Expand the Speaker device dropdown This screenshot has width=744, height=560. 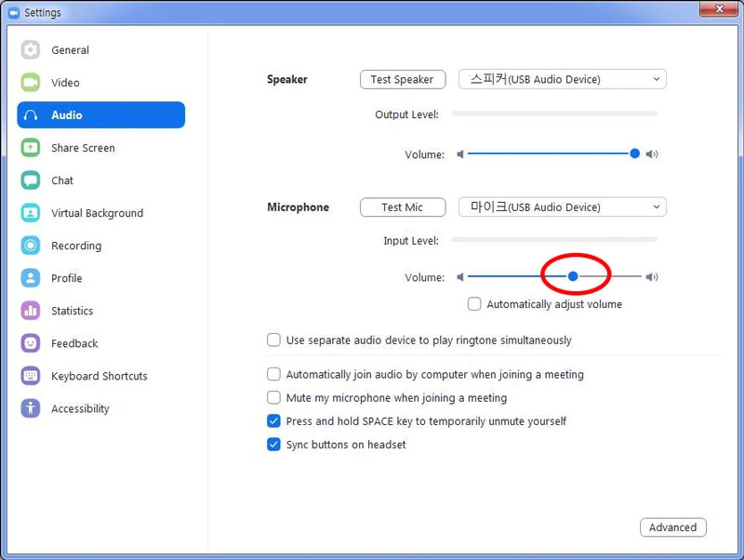click(x=562, y=80)
